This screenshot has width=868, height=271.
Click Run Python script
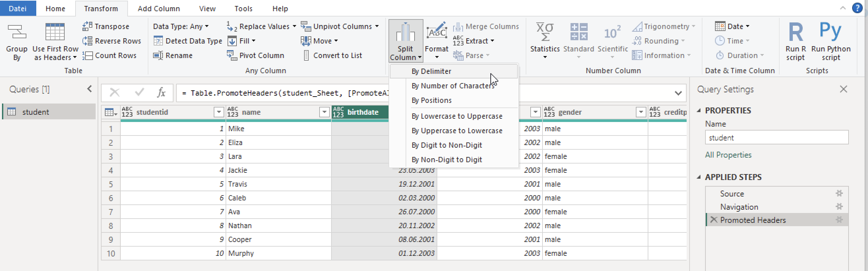pyautogui.click(x=831, y=41)
